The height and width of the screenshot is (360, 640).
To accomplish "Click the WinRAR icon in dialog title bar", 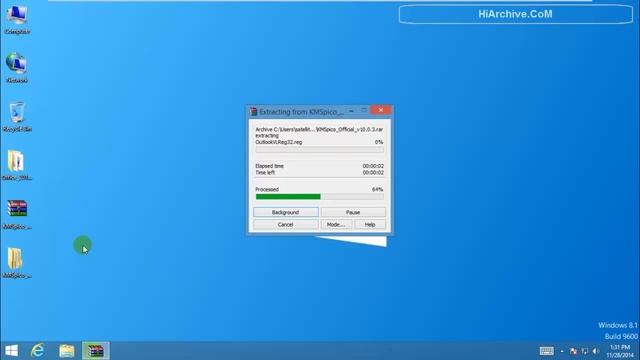I will [253, 111].
